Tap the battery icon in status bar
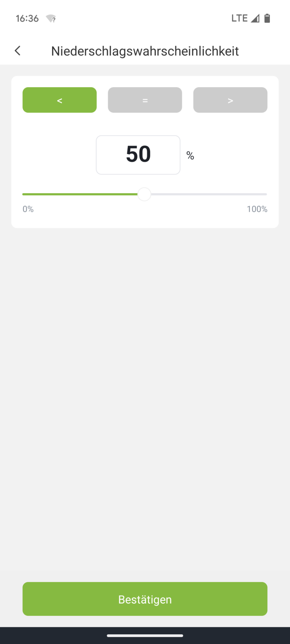The image size is (290, 644). pos(267,18)
